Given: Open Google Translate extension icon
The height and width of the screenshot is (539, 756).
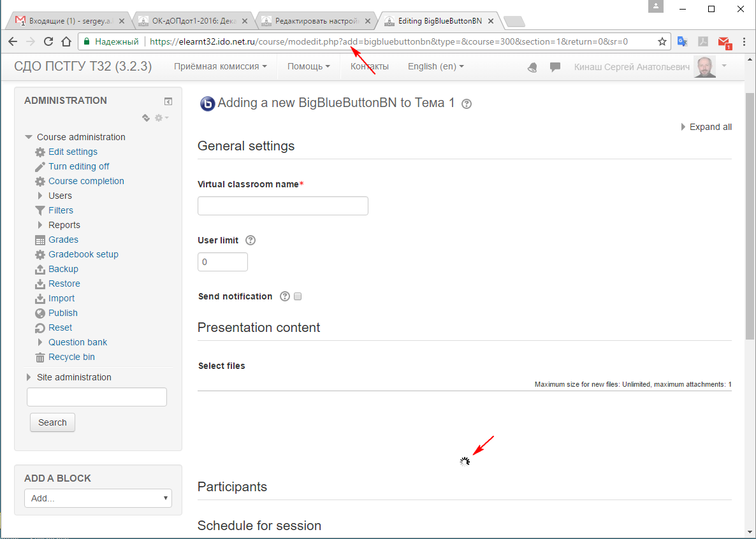Looking at the screenshot, I should (x=682, y=41).
